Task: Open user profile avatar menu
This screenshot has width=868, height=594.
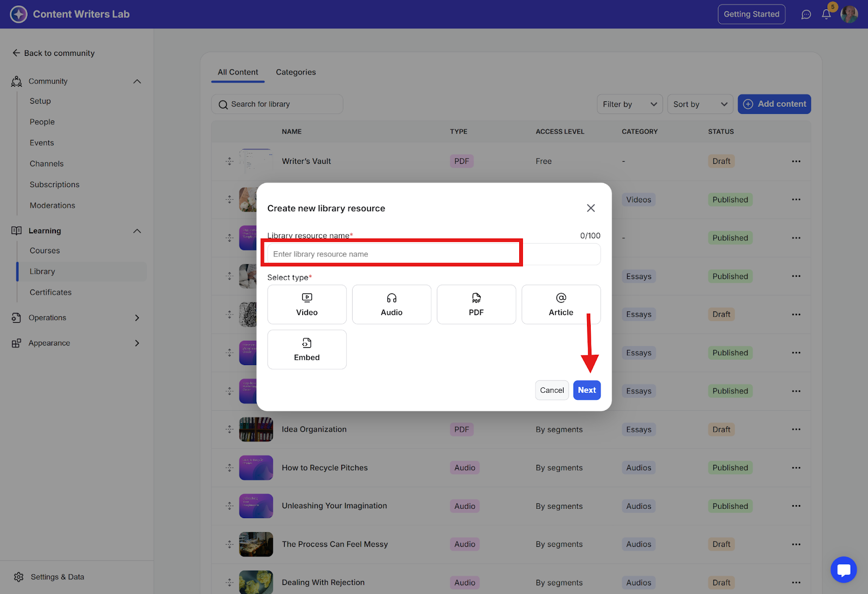Action: (849, 15)
